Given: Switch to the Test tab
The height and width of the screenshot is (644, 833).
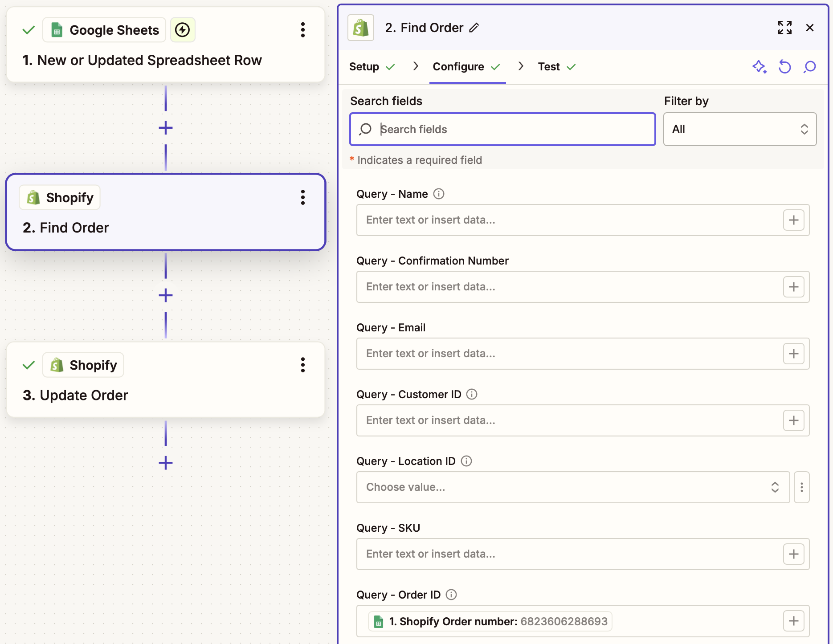Looking at the screenshot, I should point(557,67).
